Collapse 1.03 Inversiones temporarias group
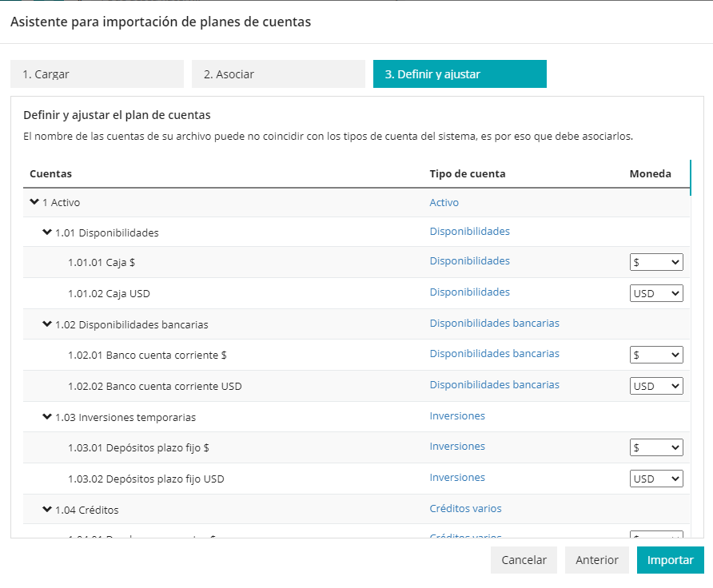Screen dimensions: 713x588 [47, 416]
